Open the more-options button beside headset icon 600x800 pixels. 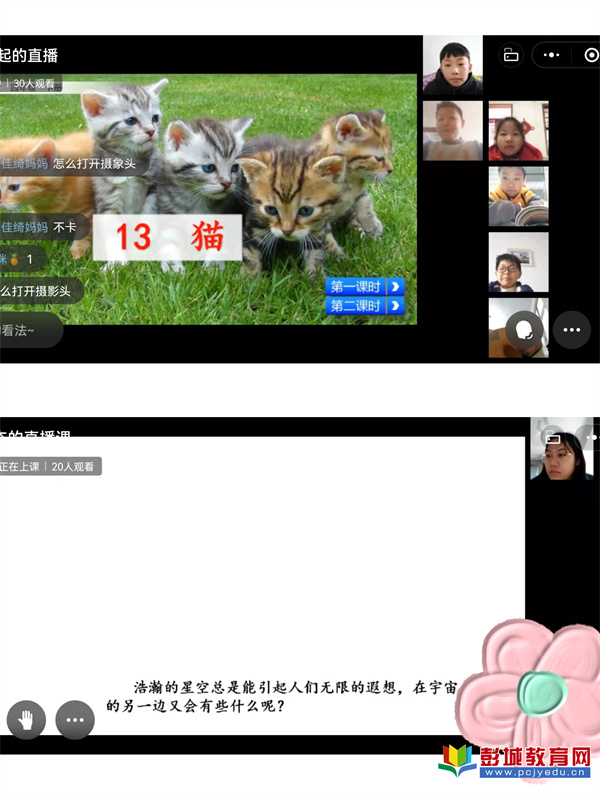(x=572, y=330)
